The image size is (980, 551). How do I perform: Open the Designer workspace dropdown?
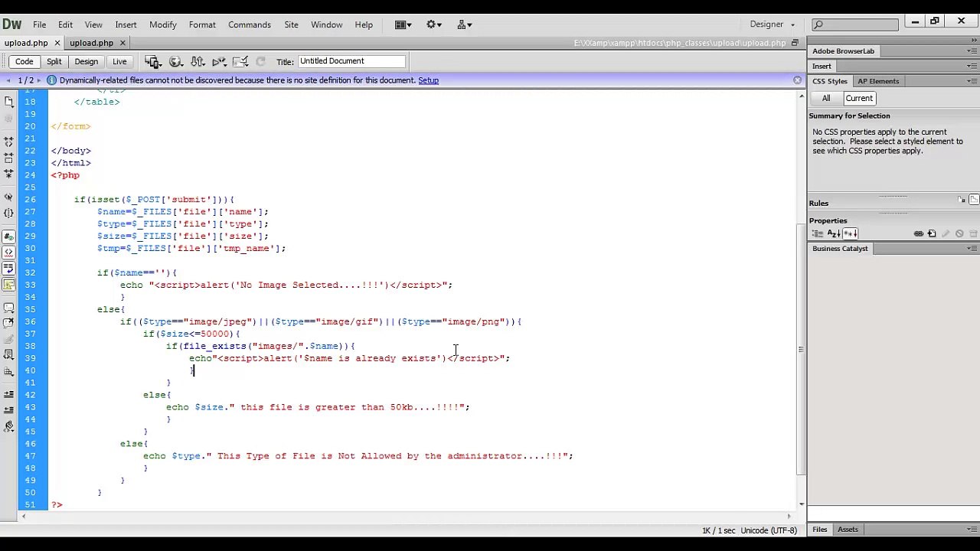[x=772, y=24]
